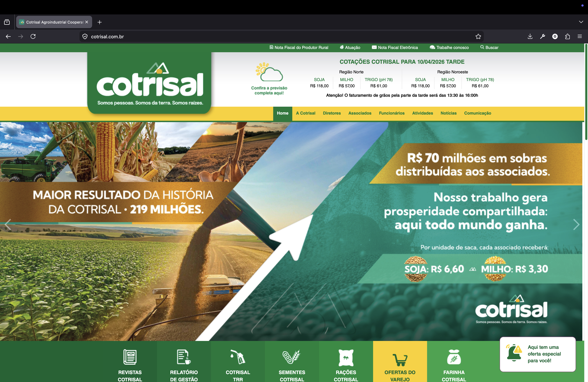588x382 pixels.
Task: Click the address bar showing cotrisal.com.br
Action: [x=282, y=37]
